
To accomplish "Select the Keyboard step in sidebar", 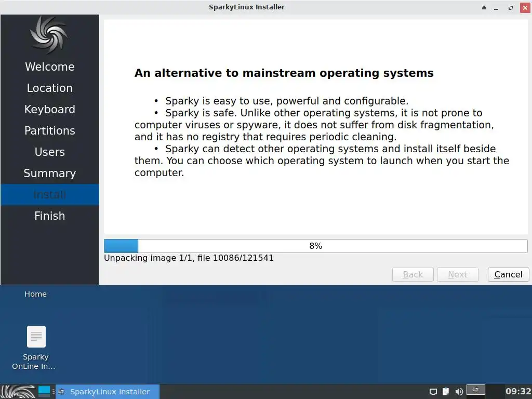I will coord(49,110).
